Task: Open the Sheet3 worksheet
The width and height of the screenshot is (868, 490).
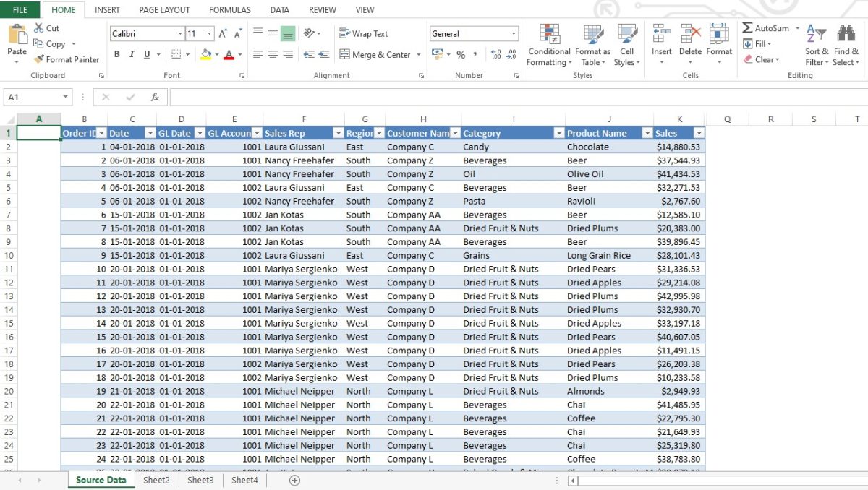Action: click(x=200, y=480)
